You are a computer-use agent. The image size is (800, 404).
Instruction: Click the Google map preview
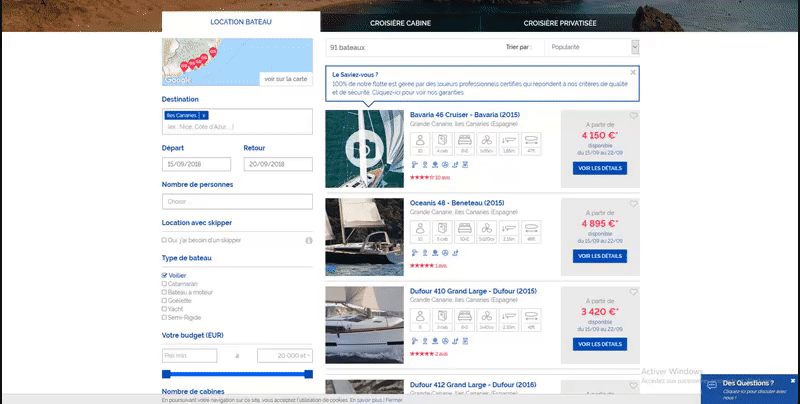(x=237, y=62)
